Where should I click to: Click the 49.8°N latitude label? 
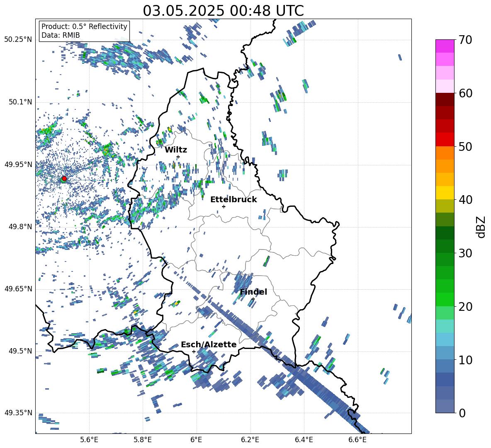[20, 227]
